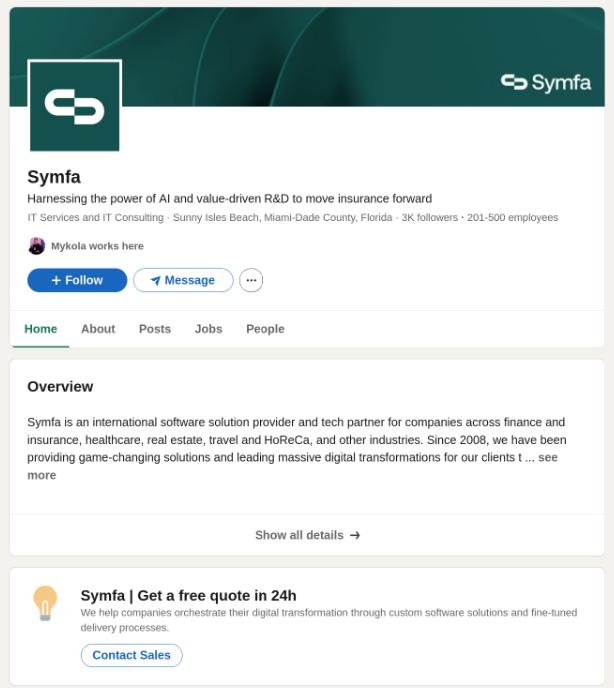
Task: Click the Symfa free quote headline
Action: click(x=188, y=595)
